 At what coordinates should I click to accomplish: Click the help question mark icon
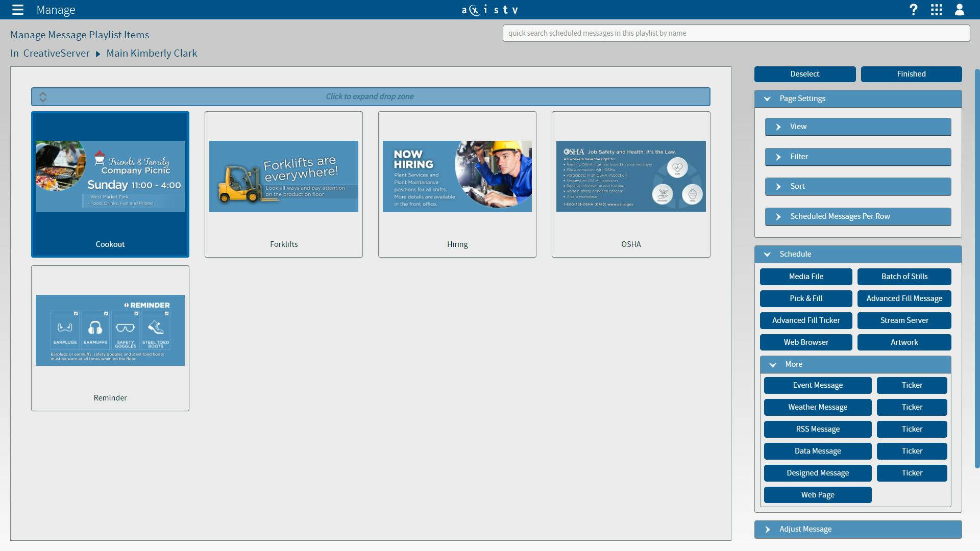tap(914, 10)
